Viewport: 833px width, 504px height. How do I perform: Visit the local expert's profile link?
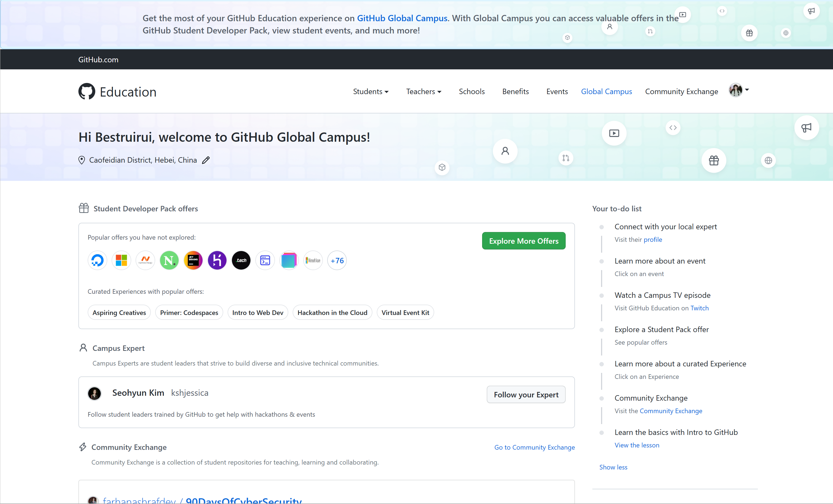pos(653,240)
